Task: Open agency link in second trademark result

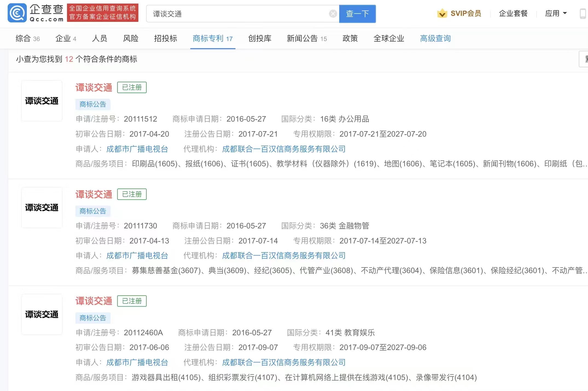Action: tap(284, 256)
